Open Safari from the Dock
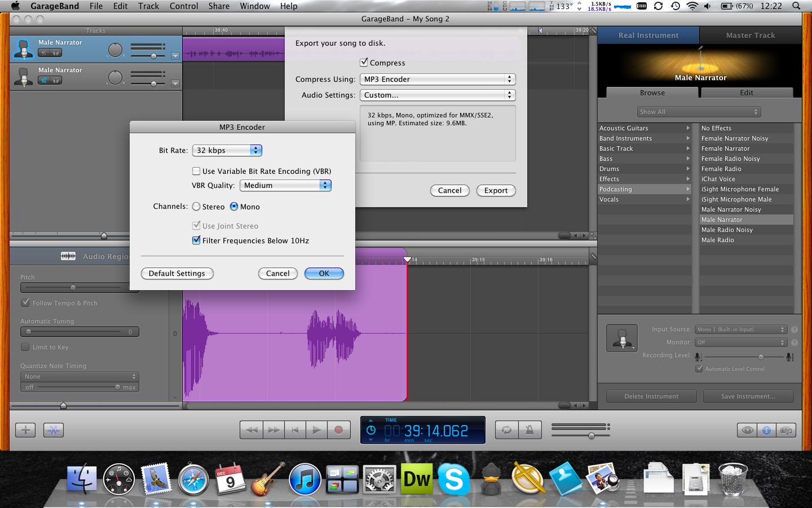This screenshot has width=812, height=508. pos(193,480)
